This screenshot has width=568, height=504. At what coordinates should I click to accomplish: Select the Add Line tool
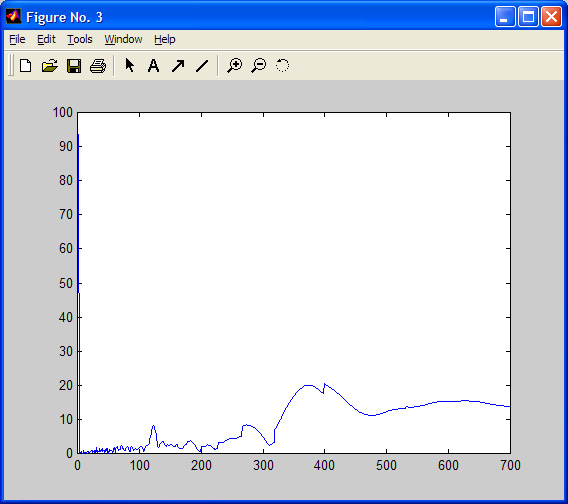tap(202, 66)
